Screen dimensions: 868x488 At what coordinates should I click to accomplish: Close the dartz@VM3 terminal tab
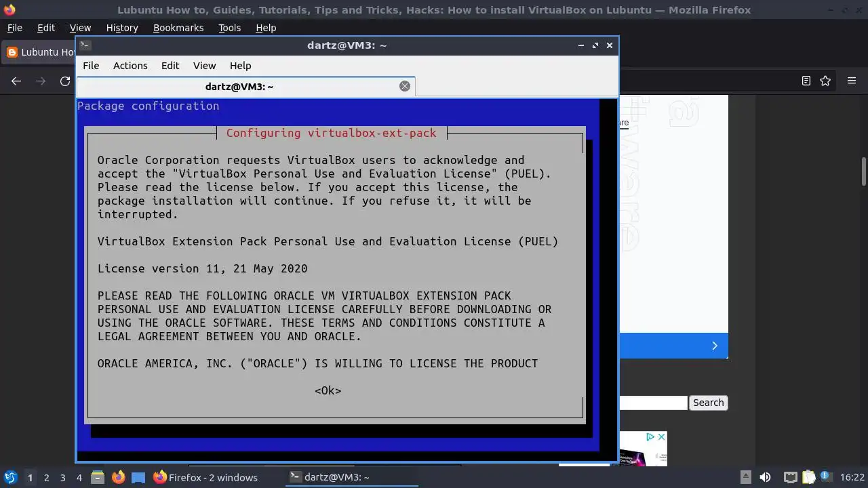405,86
